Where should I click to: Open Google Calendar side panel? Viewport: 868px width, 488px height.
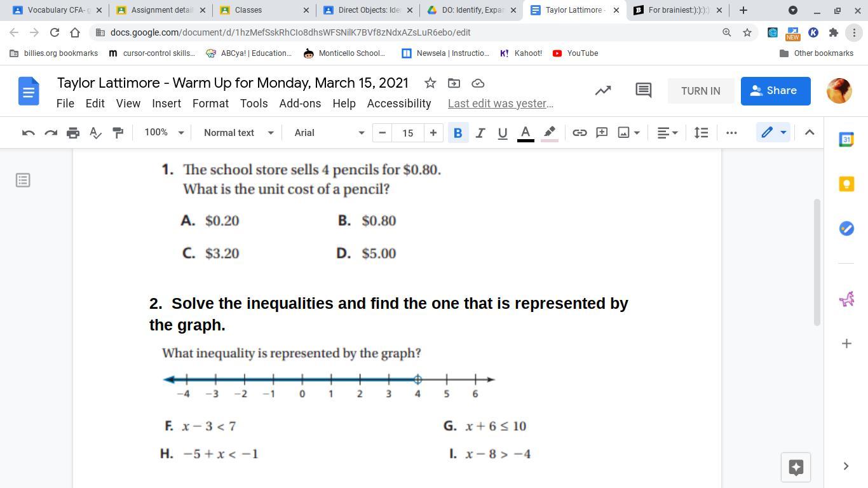pyautogui.click(x=846, y=139)
